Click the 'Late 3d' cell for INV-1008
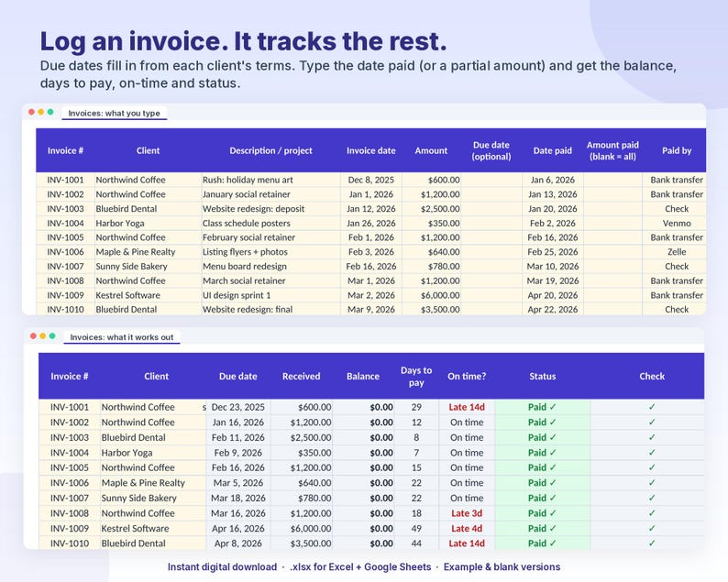 pos(467,513)
